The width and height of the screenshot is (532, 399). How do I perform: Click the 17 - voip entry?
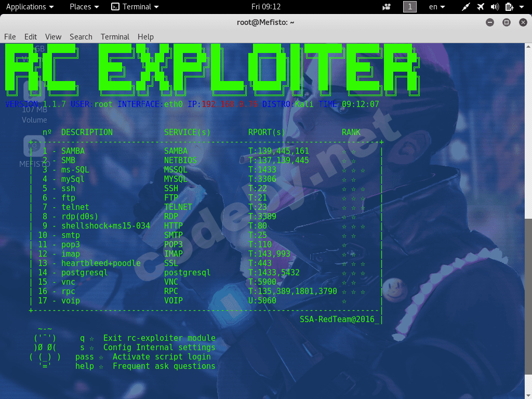coord(59,300)
